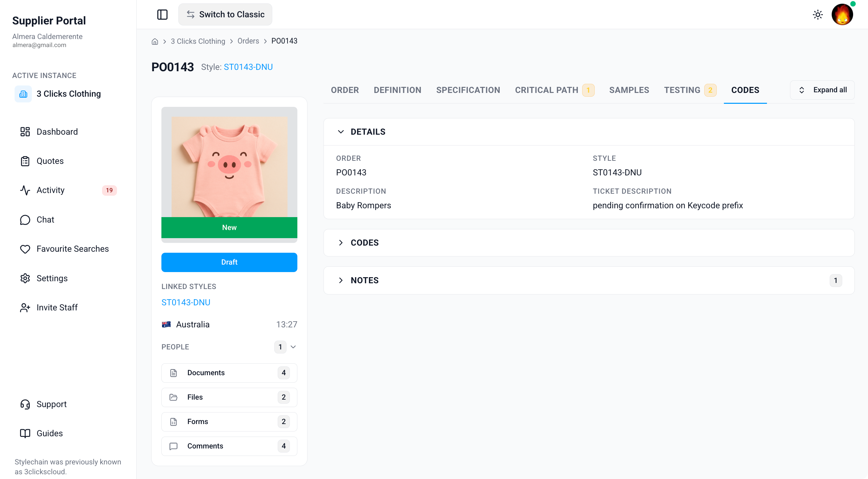Viewport: 868px width, 479px height.
Task: Click the almera@gmail.com email text
Action: (x=39, y=45)
